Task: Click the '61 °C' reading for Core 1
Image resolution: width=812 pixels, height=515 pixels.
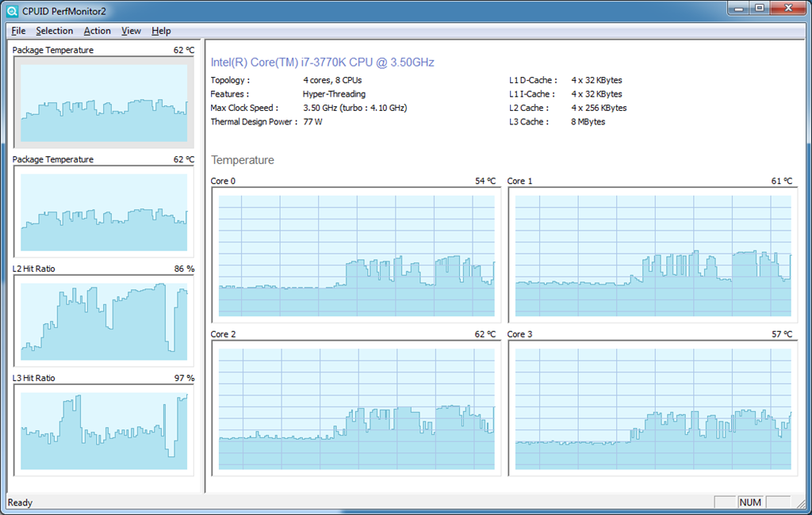Action: pyautogui.click(x=781, y=181)
